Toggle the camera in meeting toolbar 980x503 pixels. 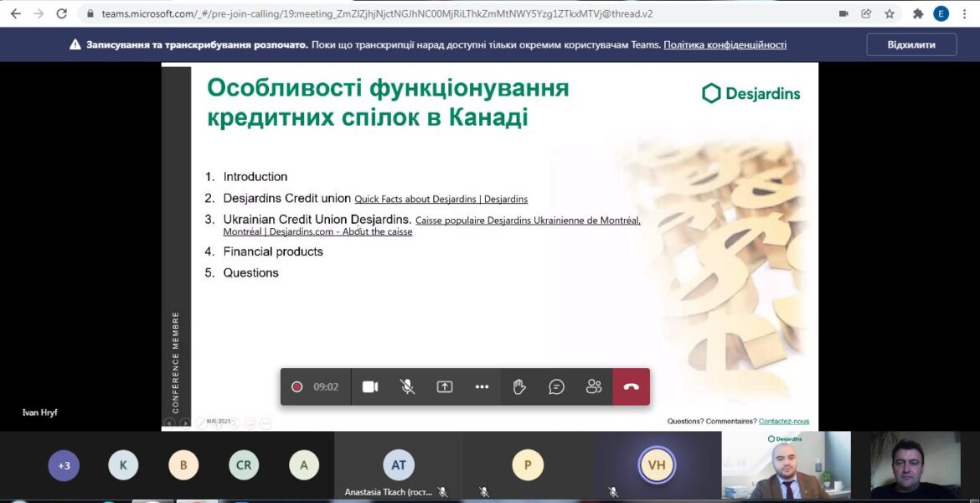tap(370, 386)
